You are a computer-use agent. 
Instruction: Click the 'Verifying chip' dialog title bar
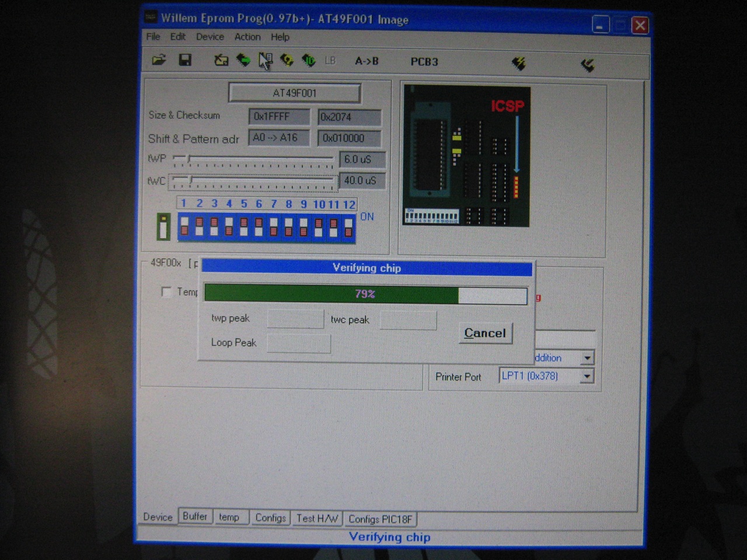coord(366,268)
